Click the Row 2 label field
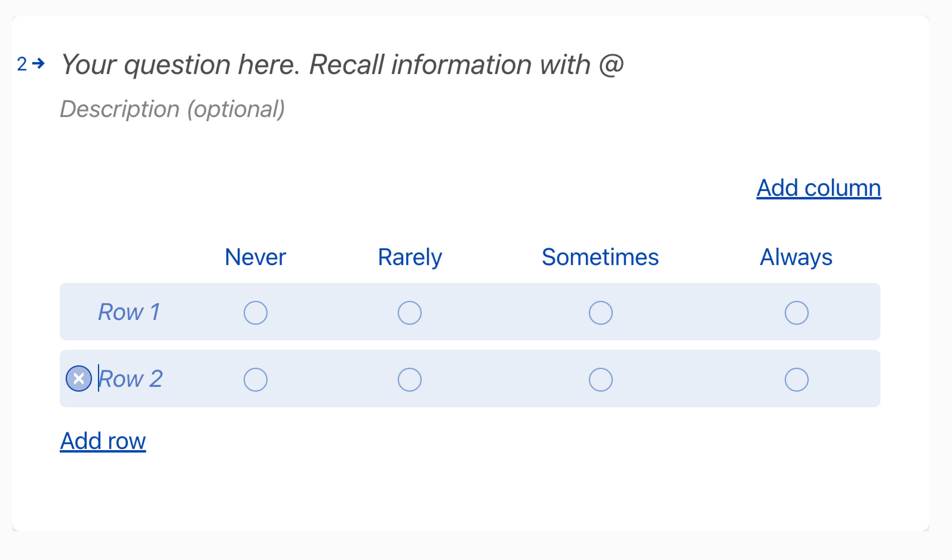Viewport: 952px width, 560px height. click(x=131, y=379)
